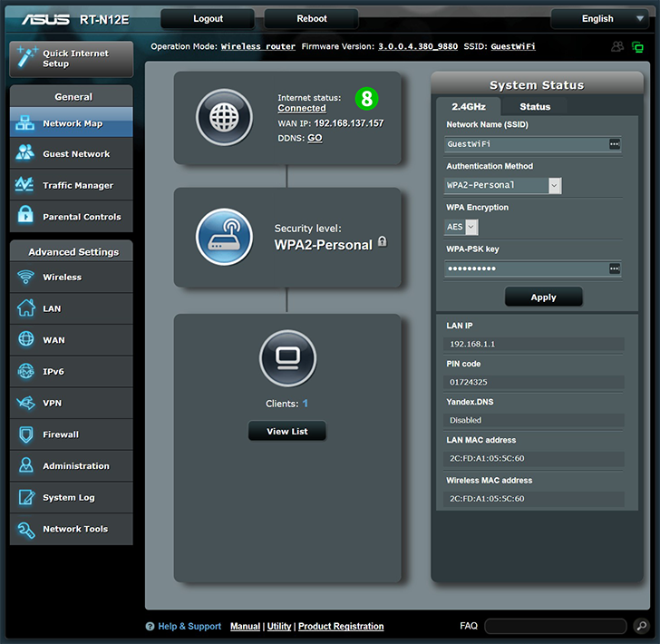Image resolution: width=660 pixels, height=644 pixels.
Task: Click the FAQ search magnifier icon
Action: [x=642, y=626]
